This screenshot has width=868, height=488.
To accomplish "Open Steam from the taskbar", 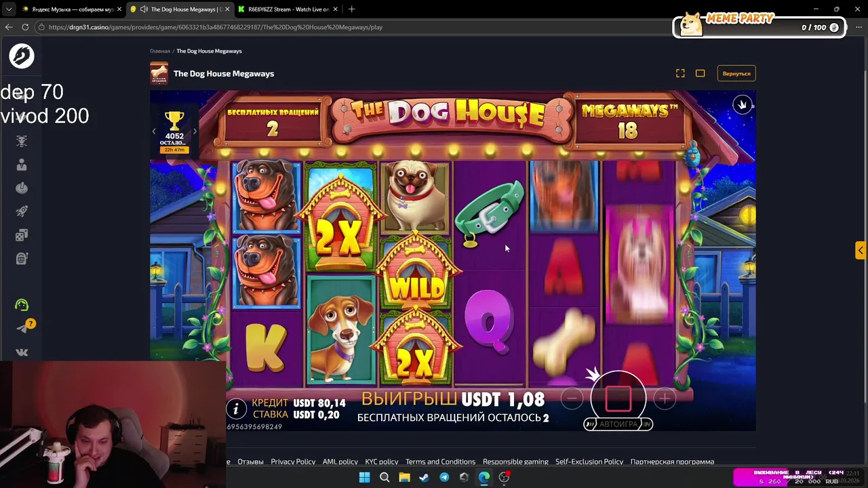I will coord(424,477).
